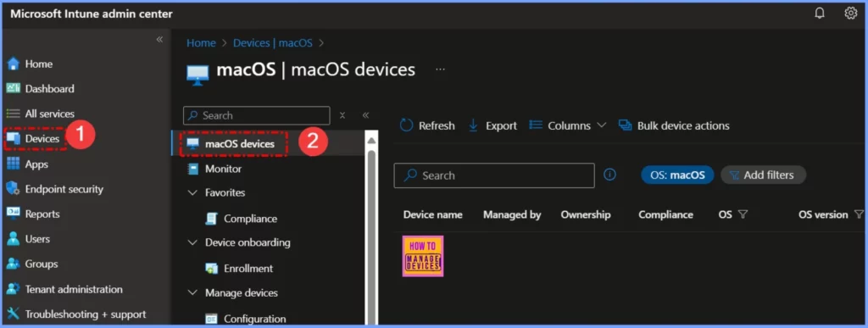Click the Users person icon
868x328 pixels.
(x=14, y=239)
